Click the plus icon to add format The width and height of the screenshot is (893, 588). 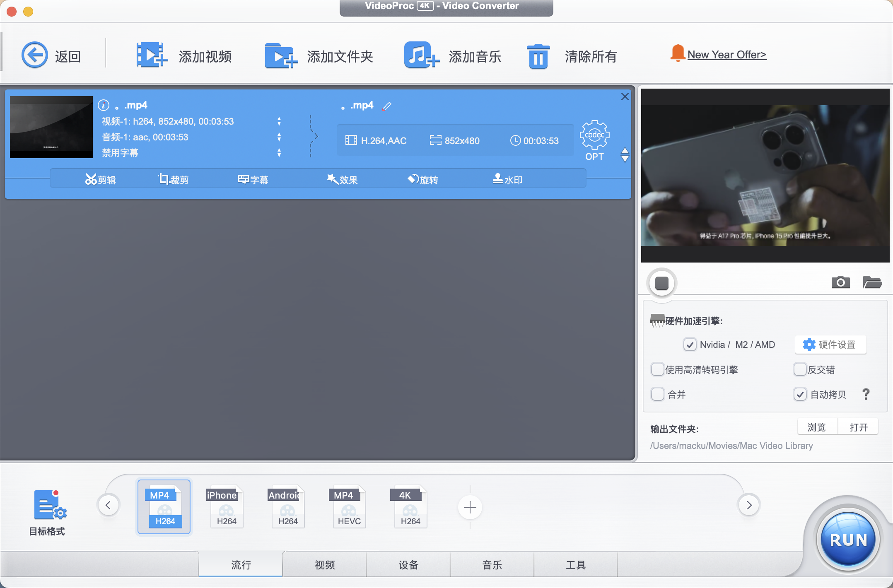pos(470,507)
